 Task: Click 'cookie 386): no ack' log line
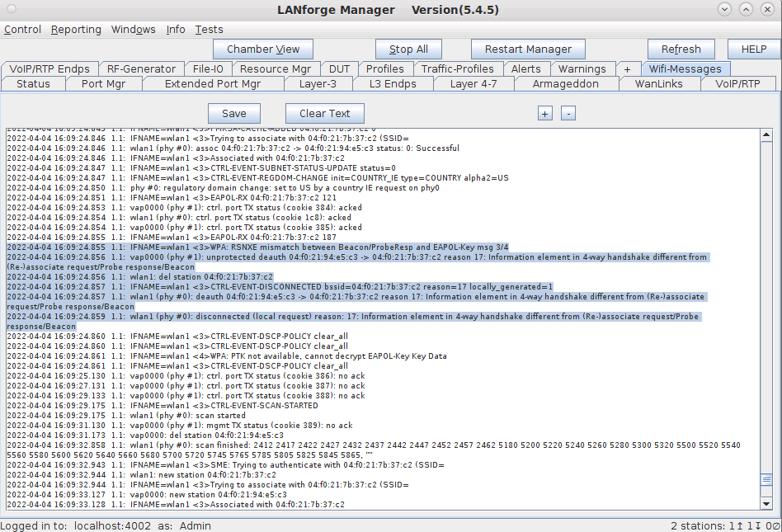[x=186, y=376]
